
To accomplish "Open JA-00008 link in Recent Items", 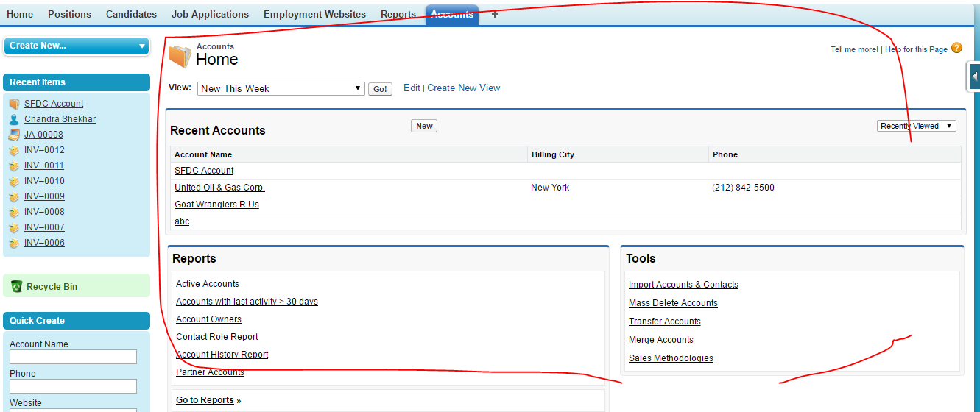I will [43, 135].
